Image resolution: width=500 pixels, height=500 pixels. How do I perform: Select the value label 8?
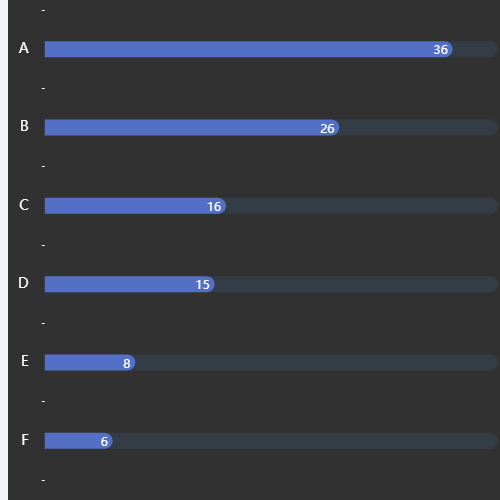tap(126, 363)
